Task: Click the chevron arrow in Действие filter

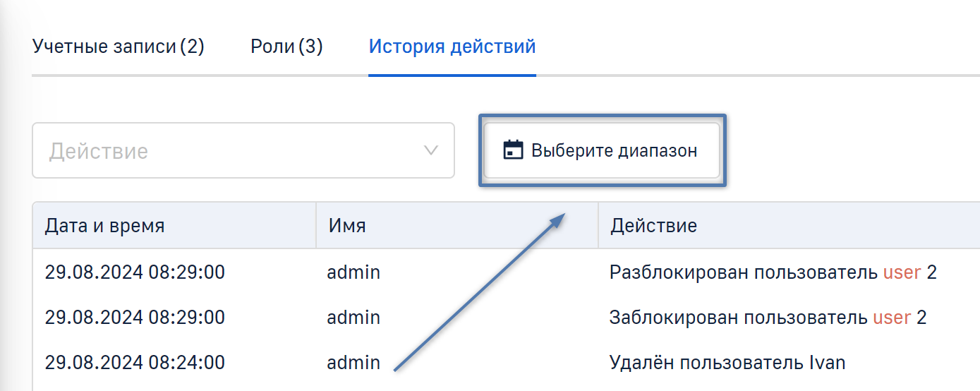Action: pos(430,150)
